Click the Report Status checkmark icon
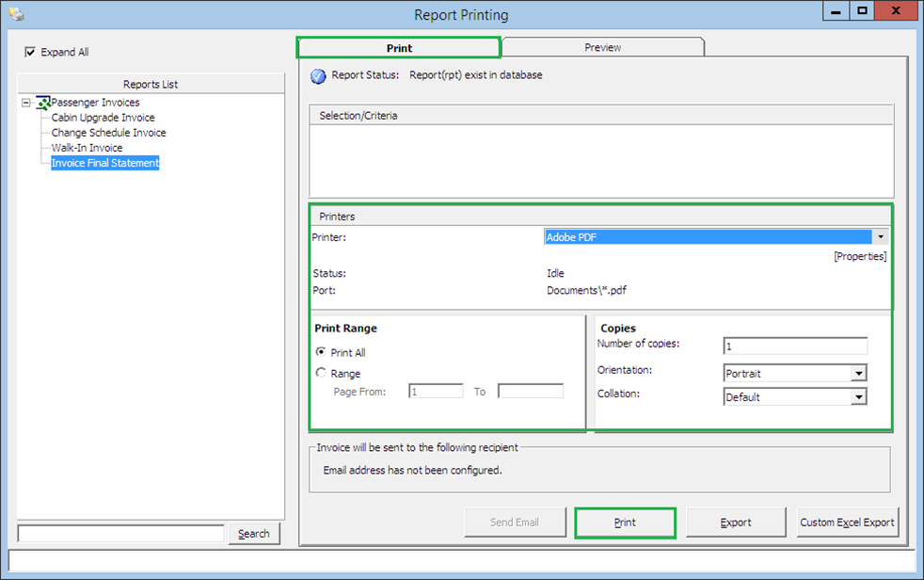Image resolution: width=924 pixels, height=580 pixels. point(318,76)
